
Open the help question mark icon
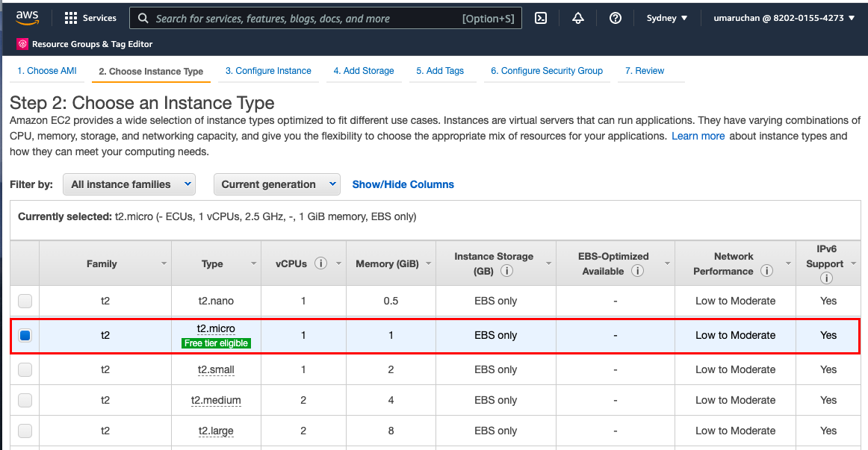(615, 18)
